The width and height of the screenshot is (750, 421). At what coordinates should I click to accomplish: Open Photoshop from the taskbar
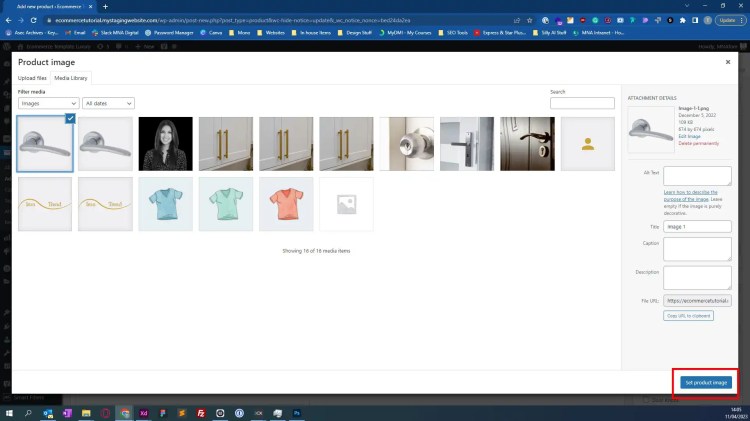coord(297,413)
